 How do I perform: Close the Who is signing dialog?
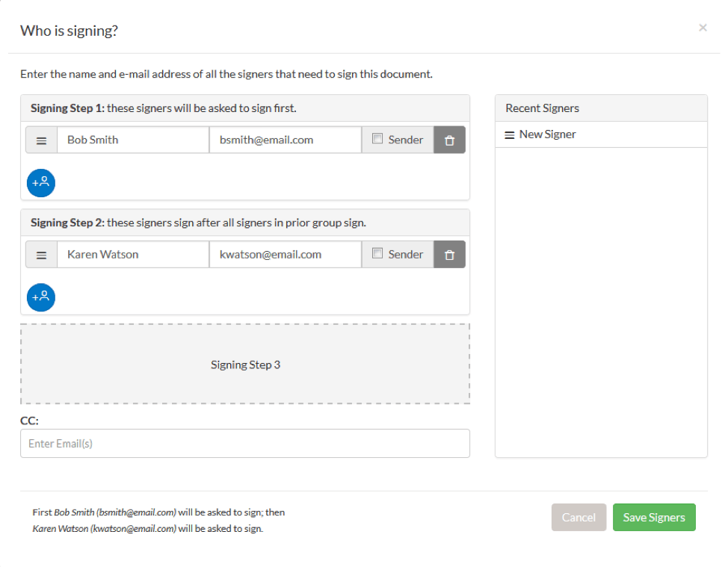pyautogui.click(x=703, y=28)
